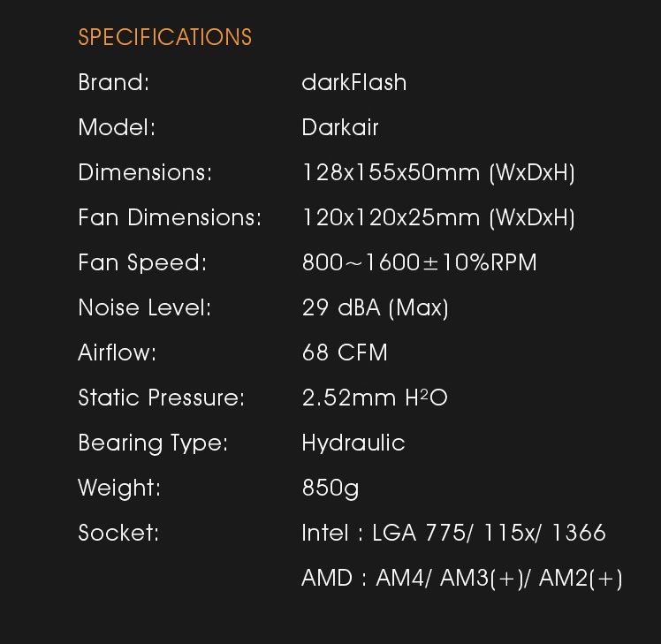Image resolution: width=661 pixels, height=644 pixels.
Task: Click the 850g weight value
Action: coord(330,488)
